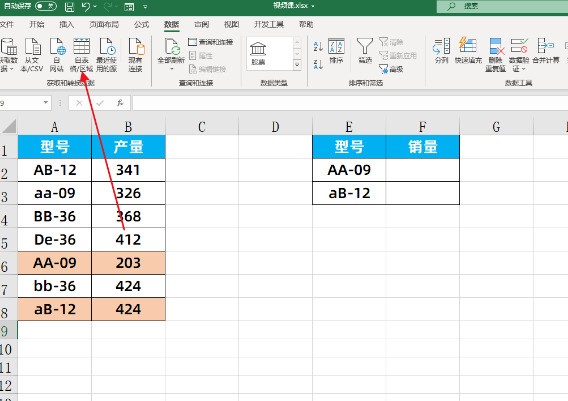Click into the formula bar input
Screen dimensions: 568x401
coord(350,103)
